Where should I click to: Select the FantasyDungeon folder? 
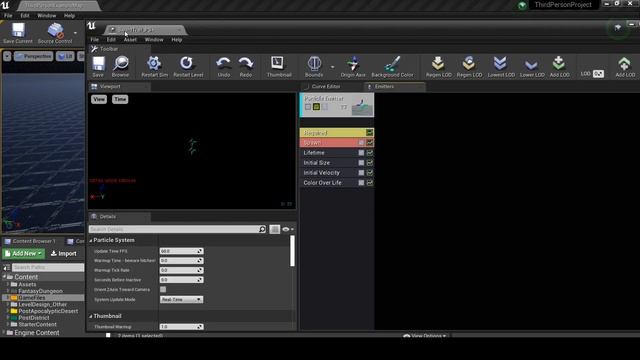(40, 291)
